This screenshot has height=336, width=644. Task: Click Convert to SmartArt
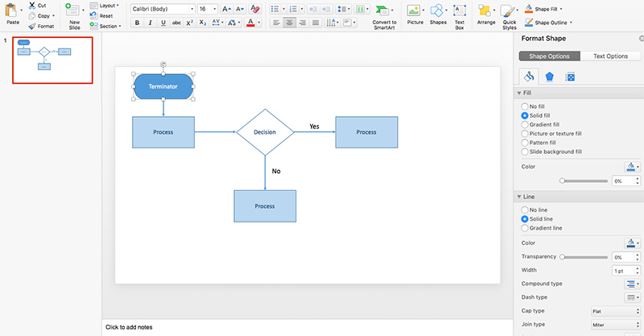pyautogui.click(x=384, y=14)
